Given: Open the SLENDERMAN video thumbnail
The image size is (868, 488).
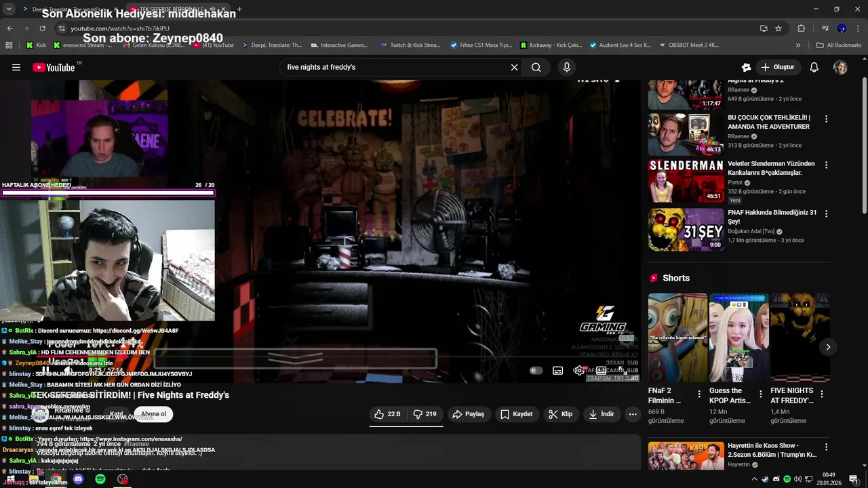Looking at the screenshot, I should [x=686, y=181].
